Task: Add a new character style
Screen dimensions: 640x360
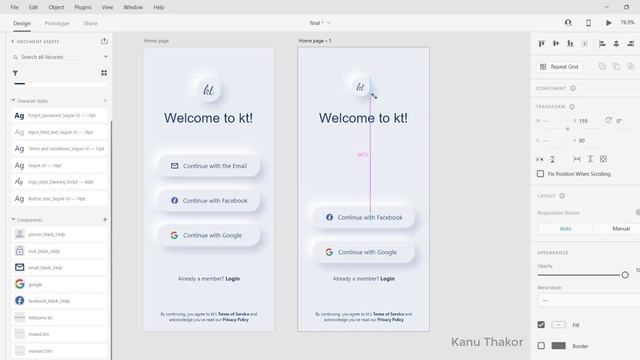Action: tap(105, 100)
